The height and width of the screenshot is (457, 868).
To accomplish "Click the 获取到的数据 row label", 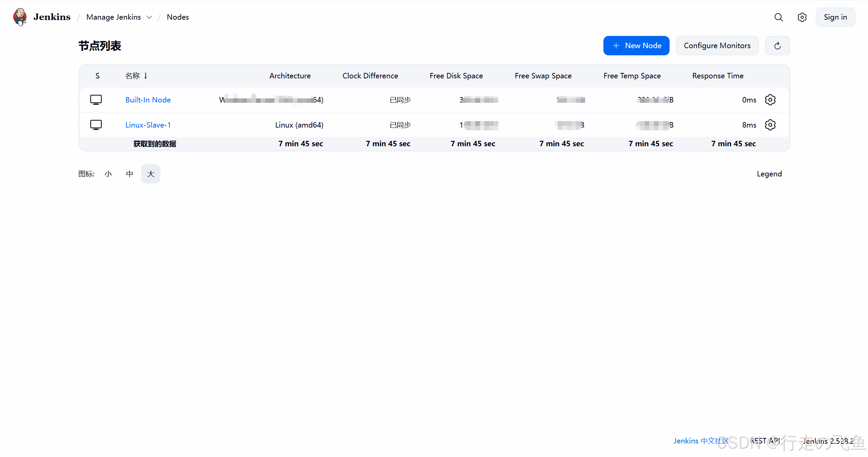I will (x=155, y=144).
